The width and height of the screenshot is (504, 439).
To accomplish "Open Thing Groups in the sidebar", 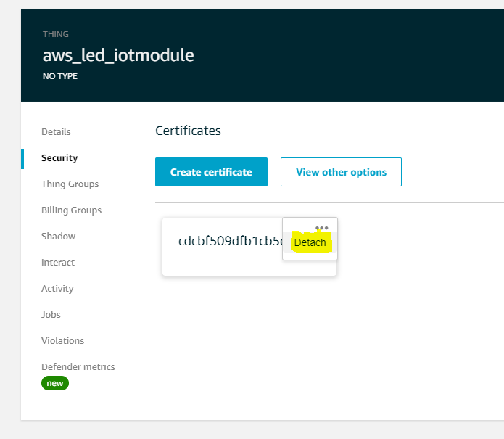I will (70, 184).
